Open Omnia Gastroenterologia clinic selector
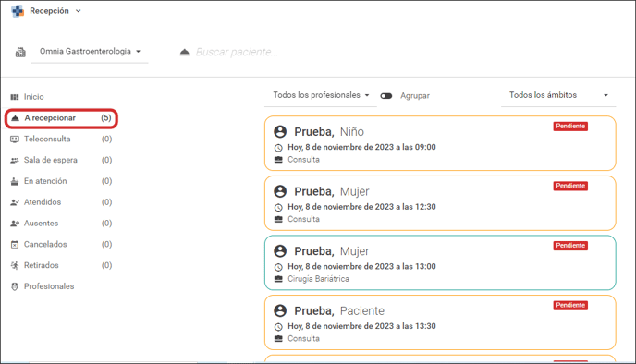This screenshot has height=364, width=636. click(x=90, y=52)
